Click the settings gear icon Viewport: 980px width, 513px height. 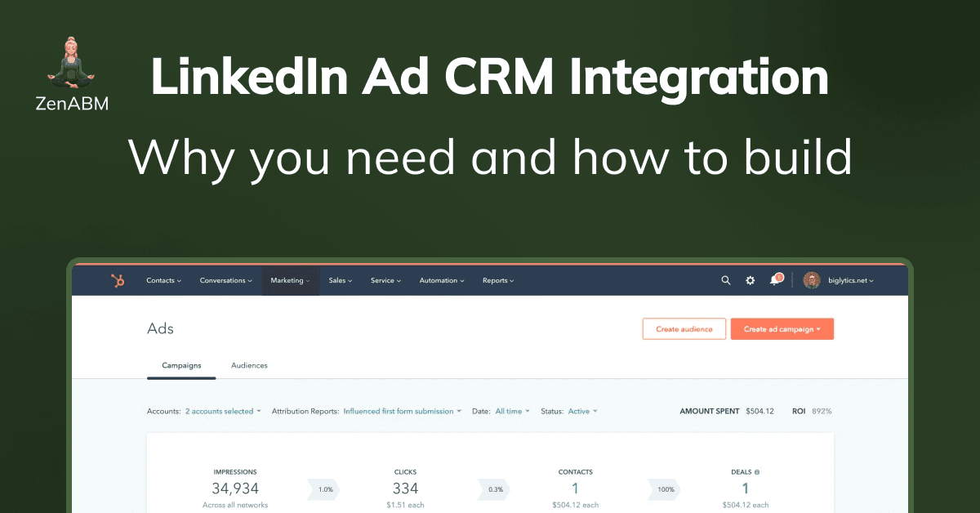(x=750, y=280)
